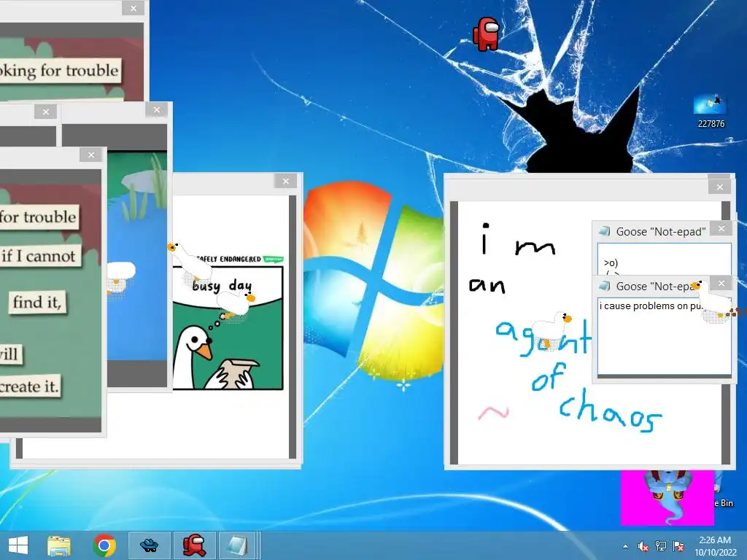
Task: Open File Explorer from the taskbar
Action: coord(59,545)
